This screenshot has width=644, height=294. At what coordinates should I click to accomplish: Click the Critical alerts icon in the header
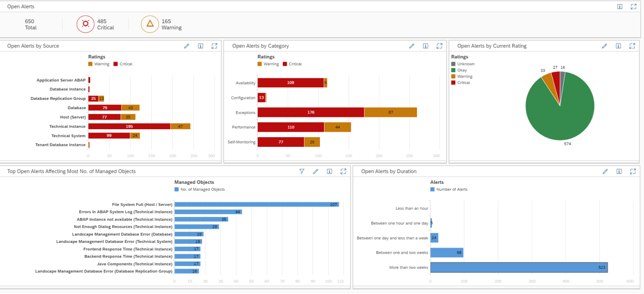pyautogui.click(x=86, y=24)
